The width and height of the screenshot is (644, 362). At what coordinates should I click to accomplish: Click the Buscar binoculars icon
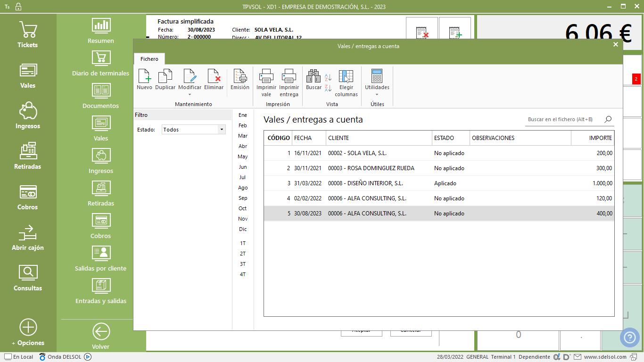pos(314,76)
